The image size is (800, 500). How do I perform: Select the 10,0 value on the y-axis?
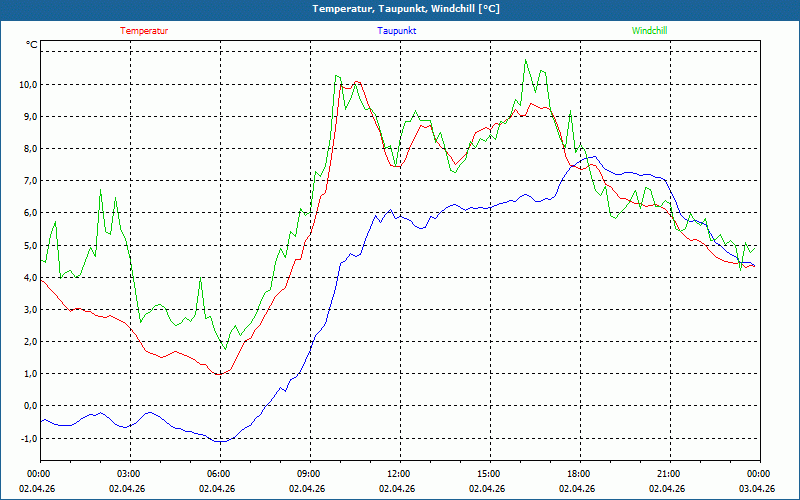(x=26, y=85)
